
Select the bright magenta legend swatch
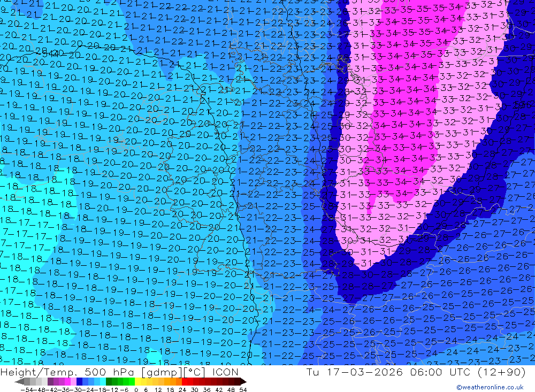point(67,382)
